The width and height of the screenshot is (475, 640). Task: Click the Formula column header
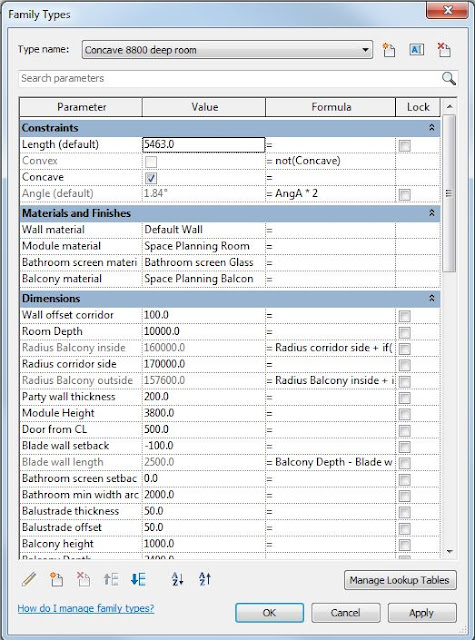331,107
